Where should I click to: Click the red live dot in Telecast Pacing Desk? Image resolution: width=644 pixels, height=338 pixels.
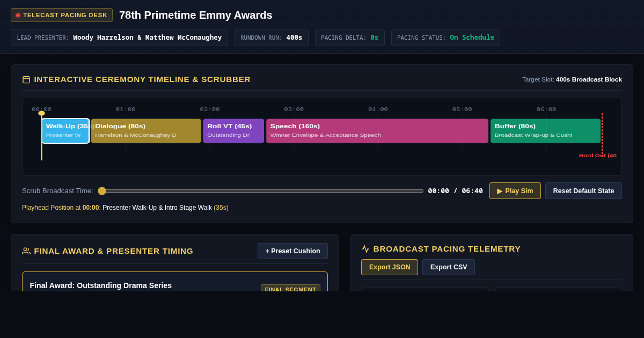[x=18, y=15]
